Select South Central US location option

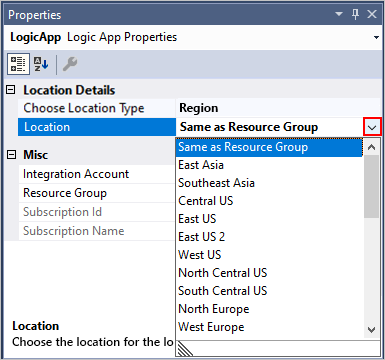(x=269, y=291)
